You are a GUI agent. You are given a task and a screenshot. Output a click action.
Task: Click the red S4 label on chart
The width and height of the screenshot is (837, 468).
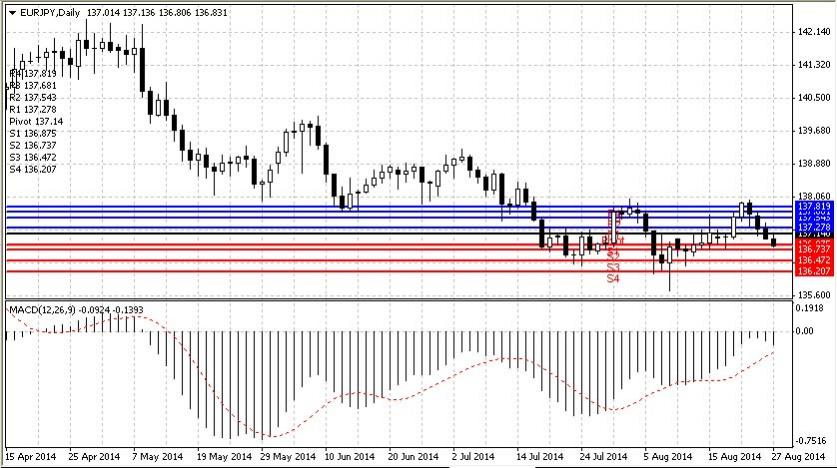click(x=614, y=279)
